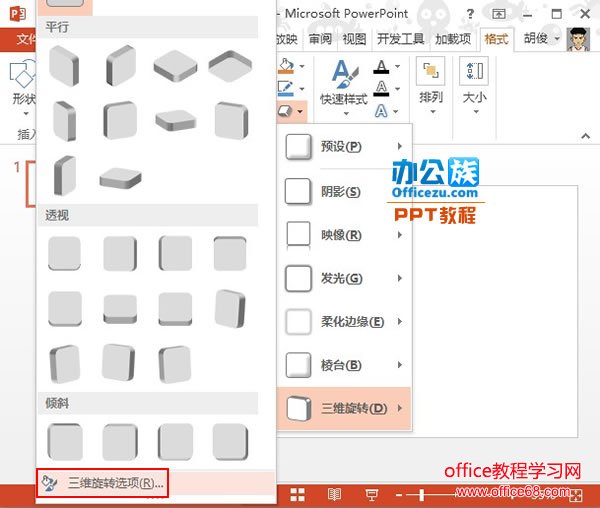This screenshot has height=508, width=600.
Task: Expand the text outline dropdown arrow
Action: point(398,89)
